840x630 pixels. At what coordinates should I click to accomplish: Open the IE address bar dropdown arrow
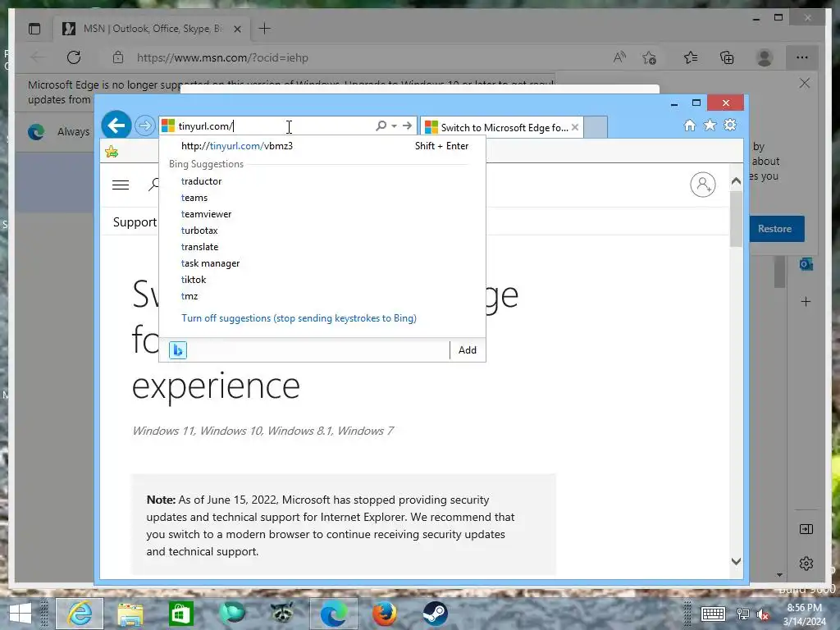[x=394, y=126]
